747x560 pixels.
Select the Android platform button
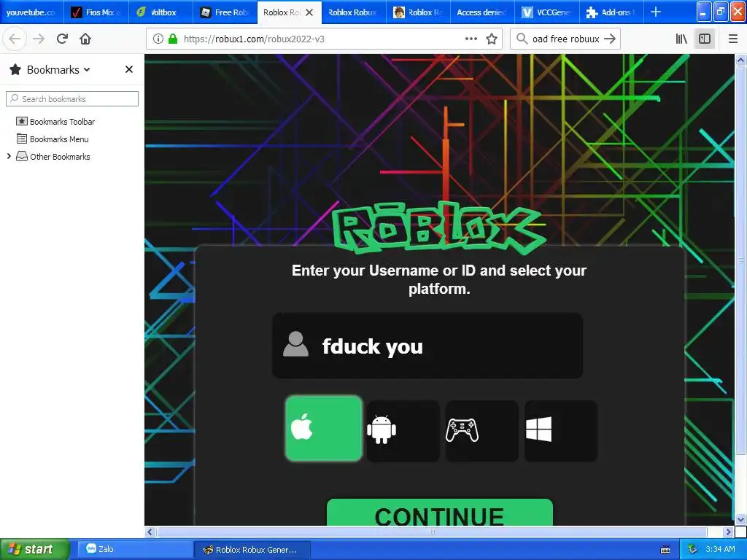coord(403,431)
